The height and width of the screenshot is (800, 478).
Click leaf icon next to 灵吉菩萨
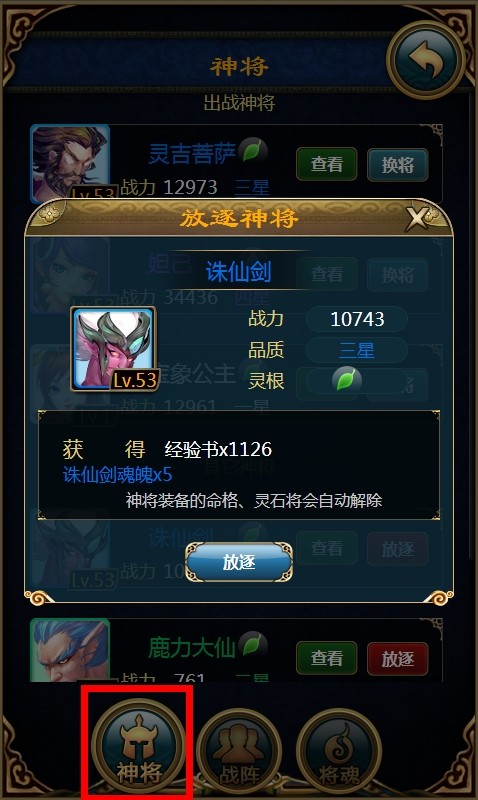253,151
